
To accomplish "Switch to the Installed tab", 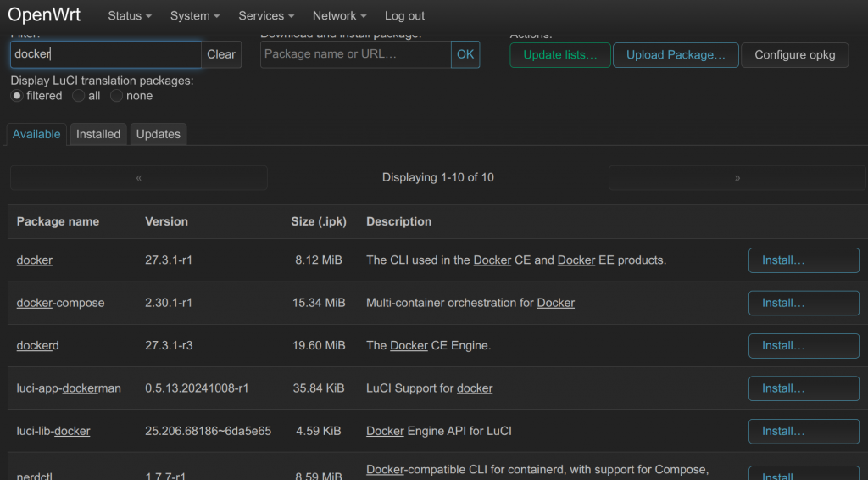I will 98,134.
